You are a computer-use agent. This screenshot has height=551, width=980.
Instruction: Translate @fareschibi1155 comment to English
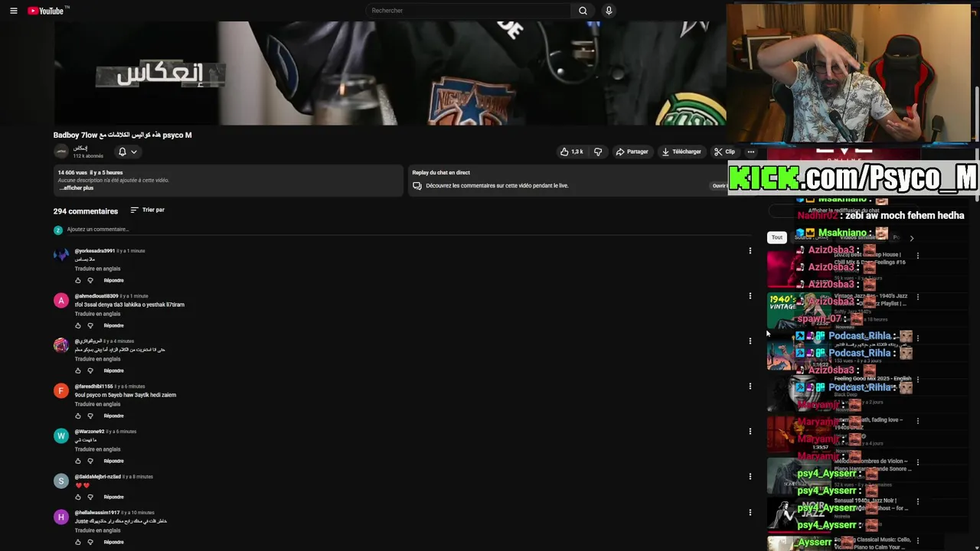click(97, 404)
